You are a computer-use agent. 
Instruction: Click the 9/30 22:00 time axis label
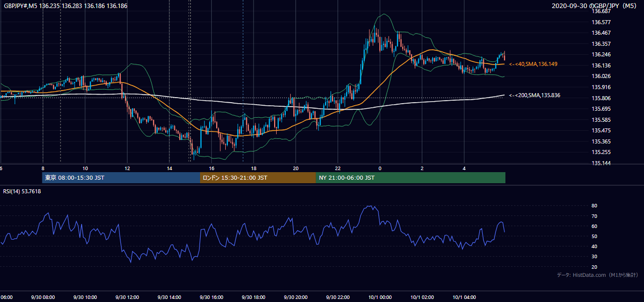coord(338,297)
